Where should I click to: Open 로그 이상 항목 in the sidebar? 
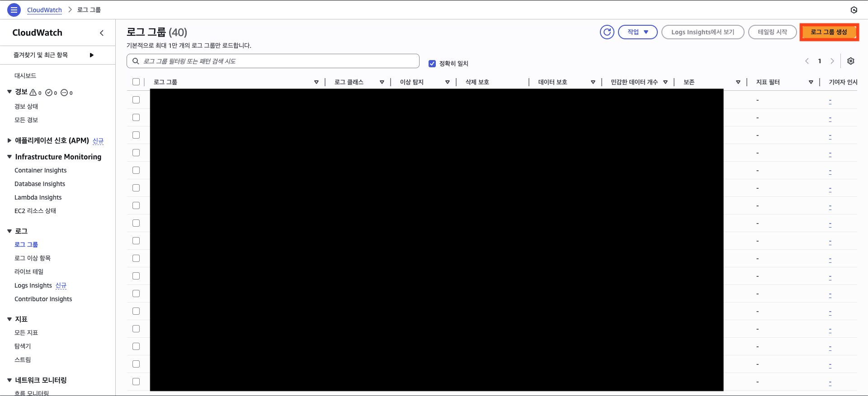[33, 258]
